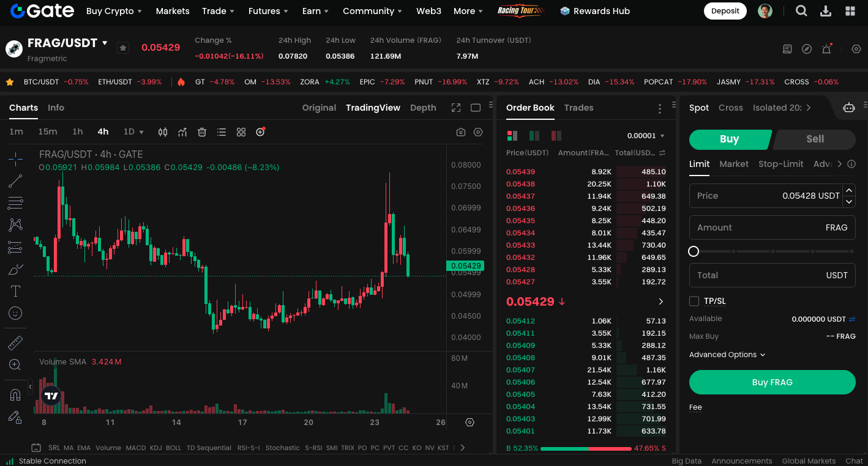Switch to the Info tab

tap(56, 108)
